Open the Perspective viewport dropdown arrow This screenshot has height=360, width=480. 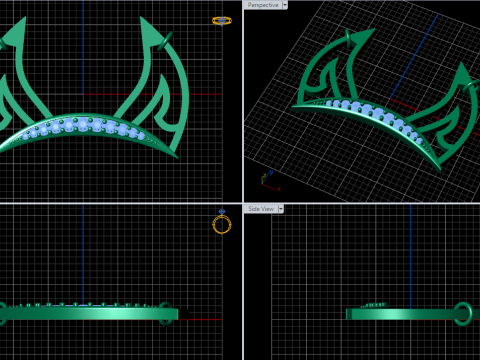point(285,5)
